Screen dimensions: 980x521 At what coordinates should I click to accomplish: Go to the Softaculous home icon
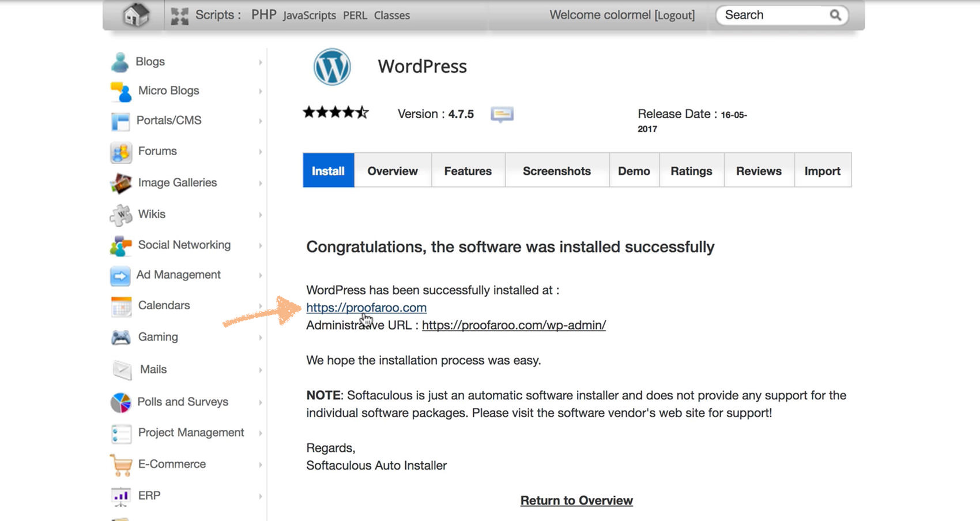[x=136, y=14]
